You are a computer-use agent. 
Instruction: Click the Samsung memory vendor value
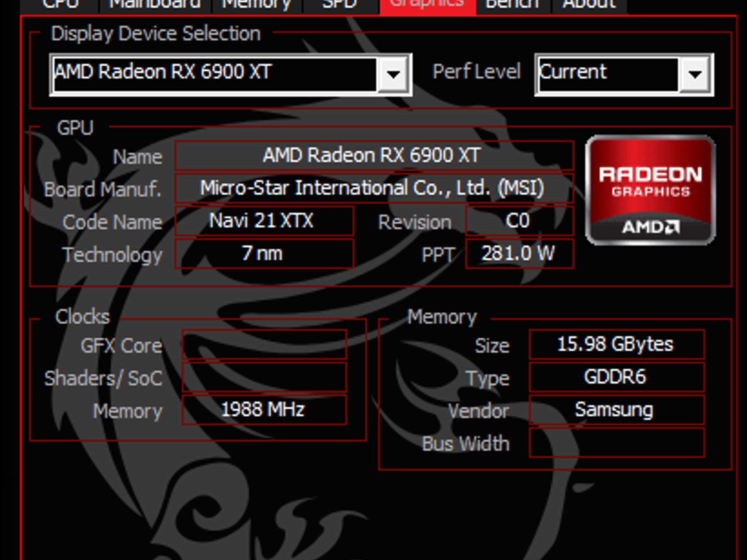point(616,410)
